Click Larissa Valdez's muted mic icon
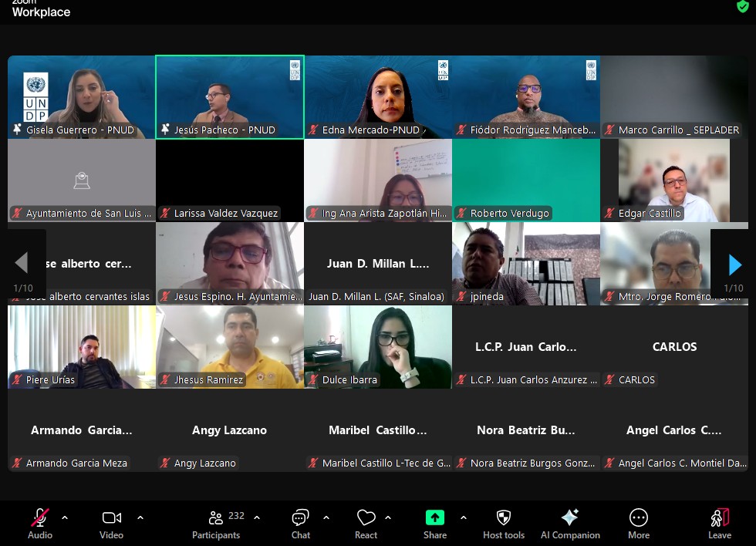The height and width of the screenshot is (546, 756). (165, 213)
